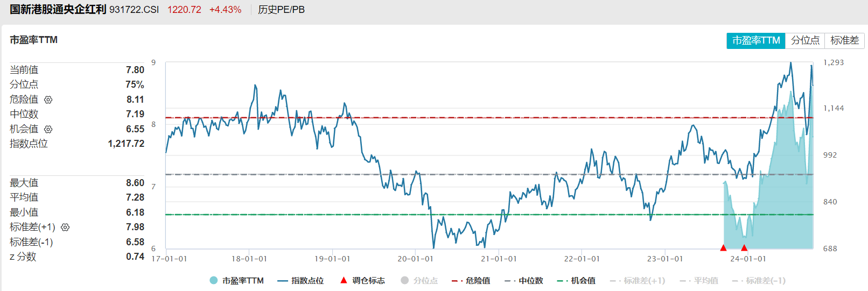Open settings gear beside 标准差(+1)
The image size is (868, 291).
[65, 228]
